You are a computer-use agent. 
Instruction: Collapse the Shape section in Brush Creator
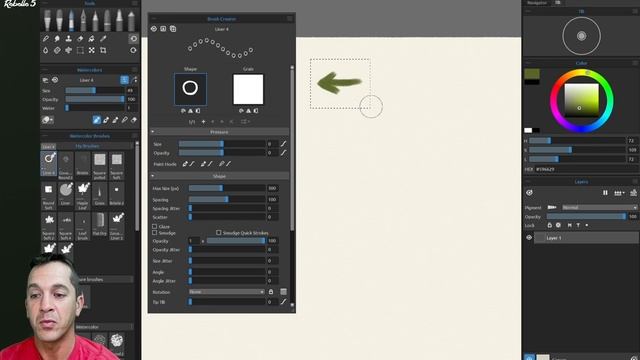153,176
